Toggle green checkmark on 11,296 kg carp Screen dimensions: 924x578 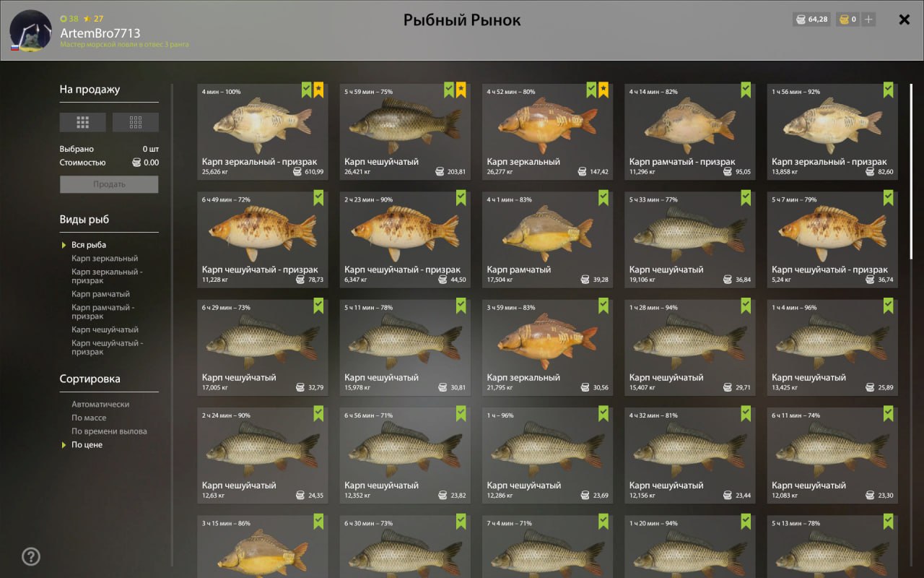pos(746,90)
